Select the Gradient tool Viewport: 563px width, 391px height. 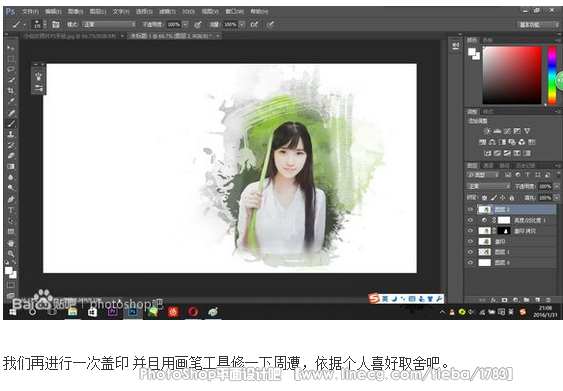point(11,166)
